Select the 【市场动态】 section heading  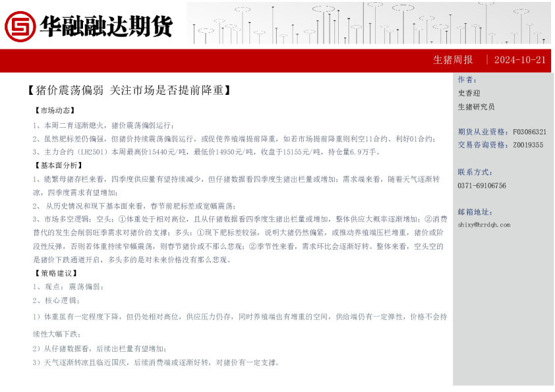tap(55, 111)
